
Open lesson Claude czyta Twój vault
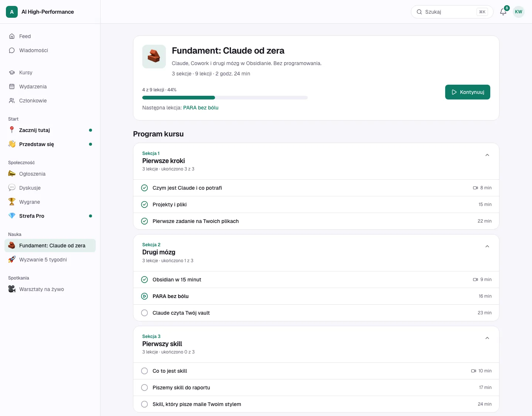316,313
